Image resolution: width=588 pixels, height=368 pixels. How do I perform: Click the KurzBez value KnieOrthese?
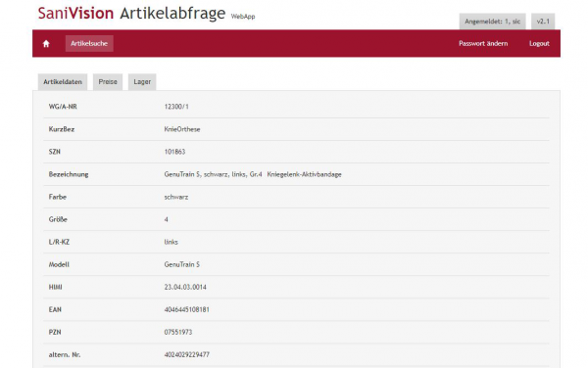[x=182, y=129]
